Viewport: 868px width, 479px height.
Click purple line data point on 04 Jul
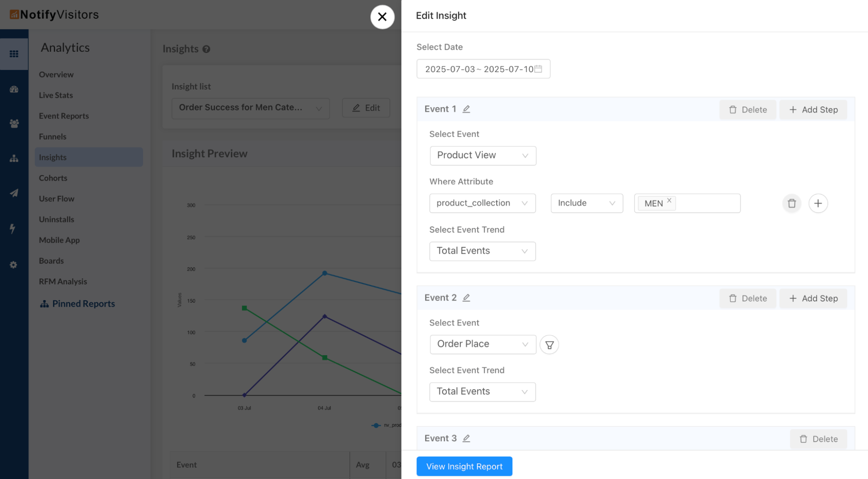[324, 316]
